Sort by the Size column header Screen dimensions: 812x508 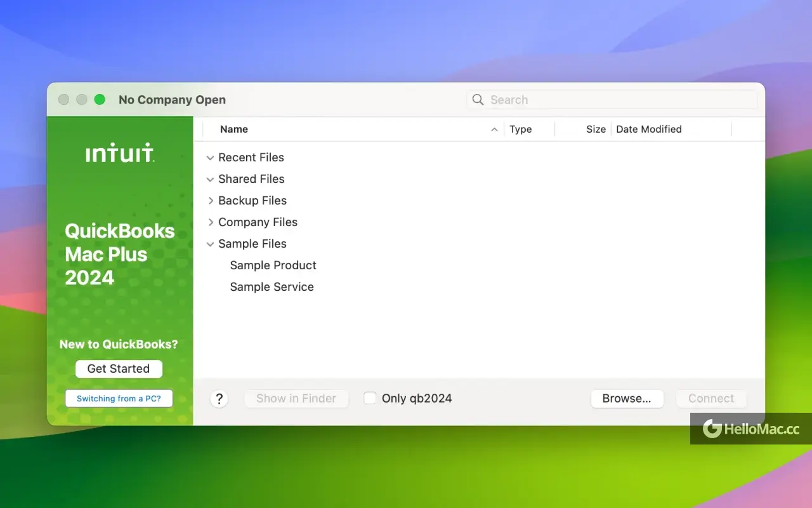[596, 129]
